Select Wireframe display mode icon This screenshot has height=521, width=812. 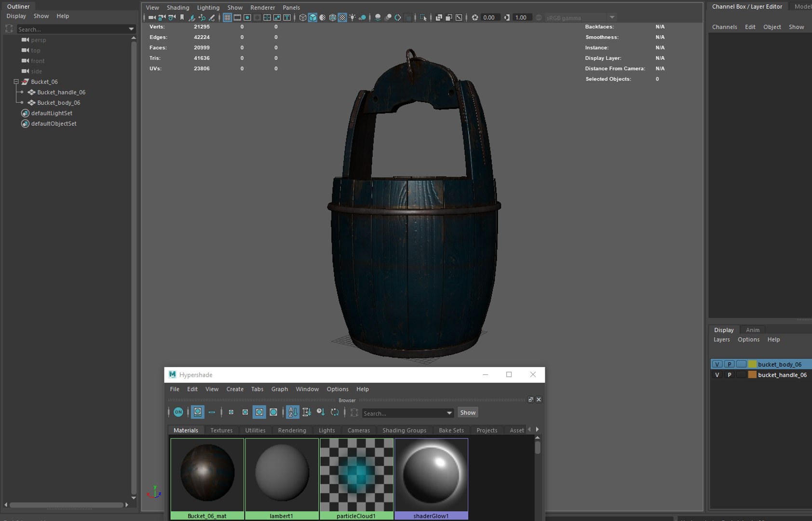tap(303, 17)
